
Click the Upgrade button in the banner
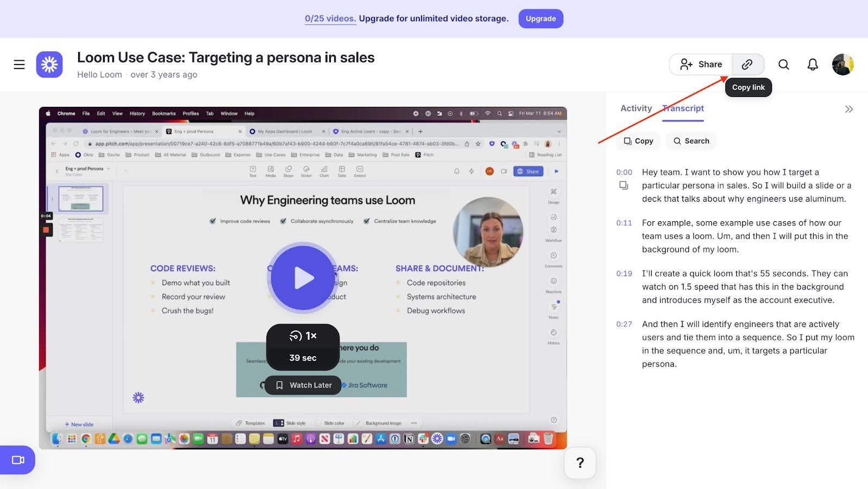click(x=541, y=18)
